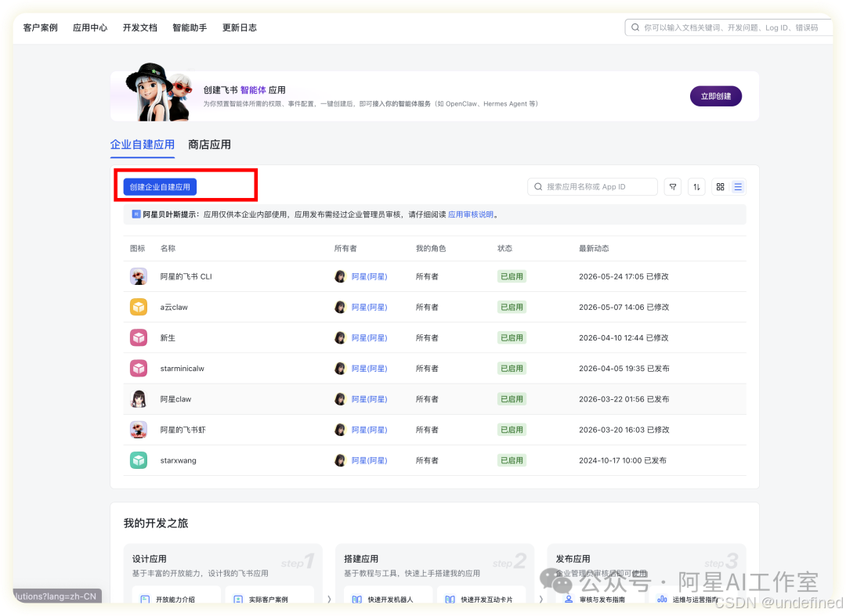Click the a云claw app icon
The height and width of the screenshot is (616, 846).
tap(139, 307)
